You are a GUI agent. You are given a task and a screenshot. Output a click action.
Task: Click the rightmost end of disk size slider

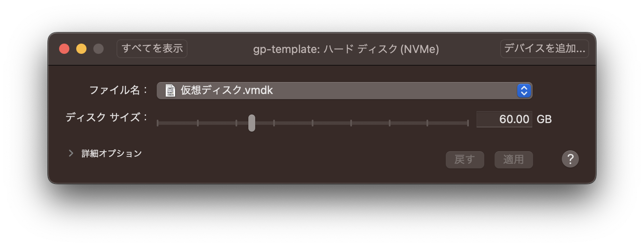(468, 123)
